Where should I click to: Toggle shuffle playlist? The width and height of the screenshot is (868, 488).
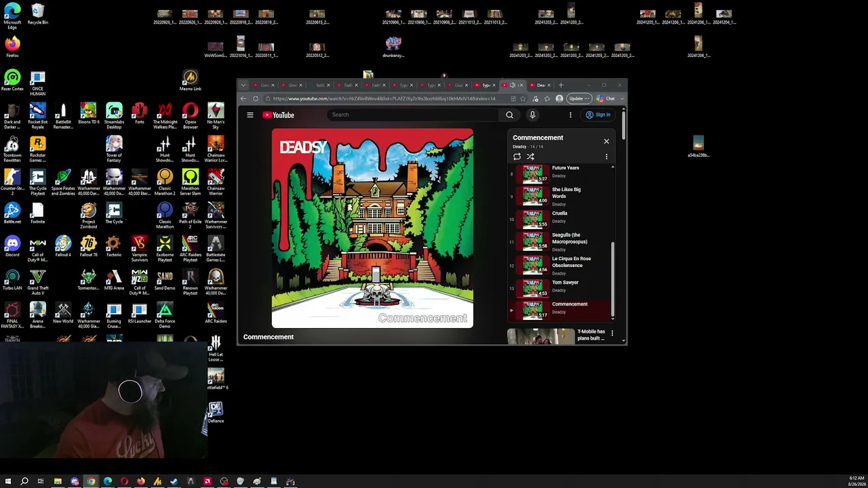[530, 157]
